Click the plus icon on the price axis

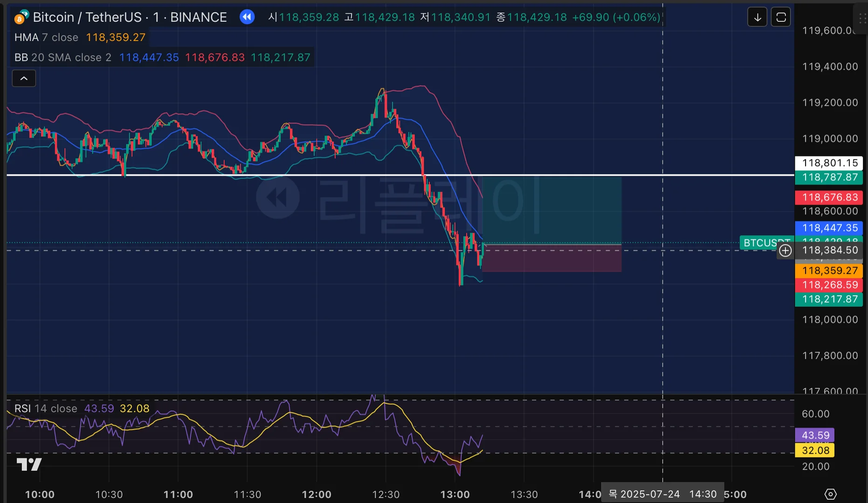785,251
